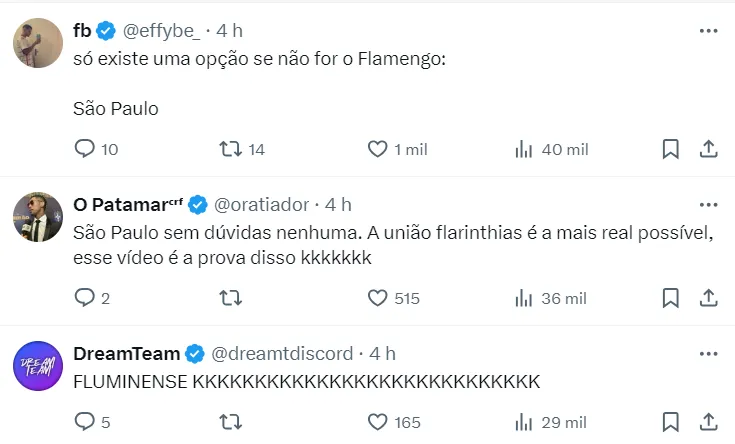Repost fb's tweet with 14 reposts
The height and width of the screenshot is (444, 735).
coord(231,149)
